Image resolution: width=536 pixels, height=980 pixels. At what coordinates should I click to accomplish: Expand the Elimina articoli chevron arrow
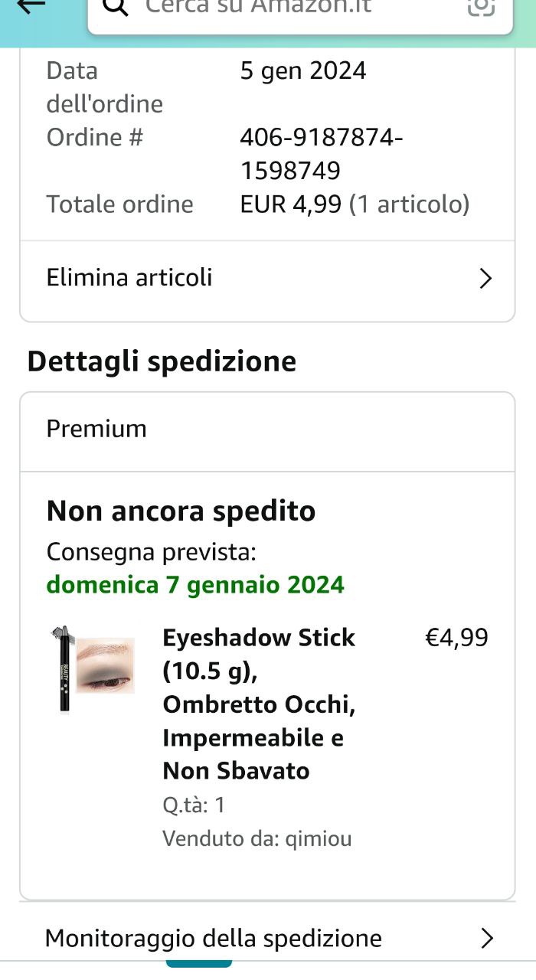pos(485,279)
